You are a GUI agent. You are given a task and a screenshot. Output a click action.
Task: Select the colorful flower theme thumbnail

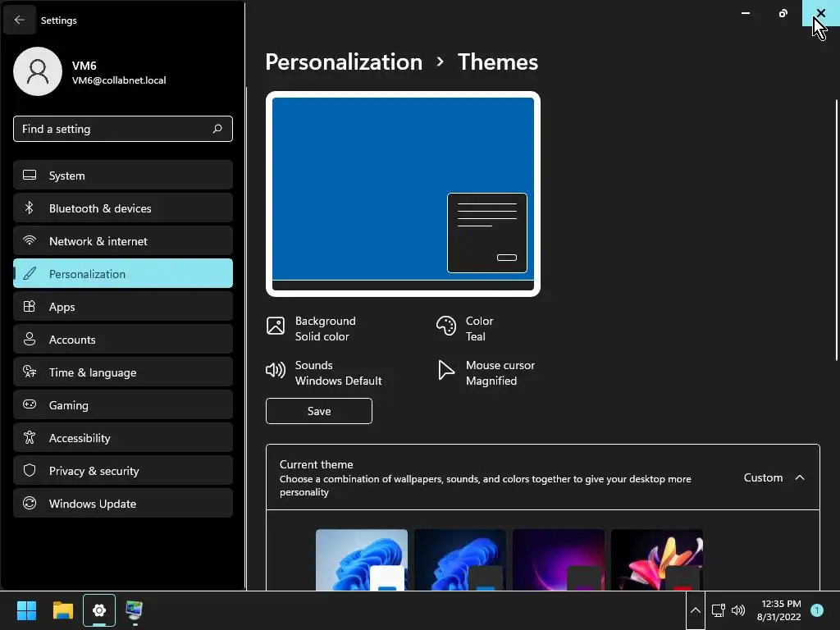[657, 559]
